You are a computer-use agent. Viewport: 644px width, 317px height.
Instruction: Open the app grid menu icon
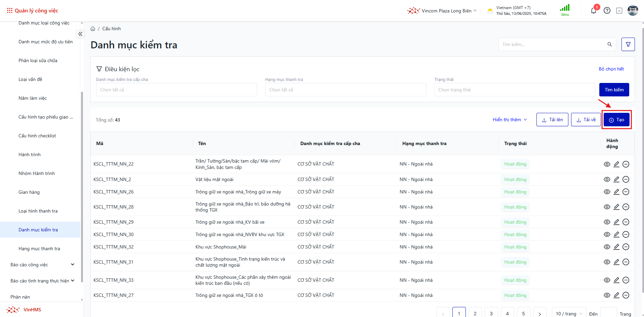[10, 11]
